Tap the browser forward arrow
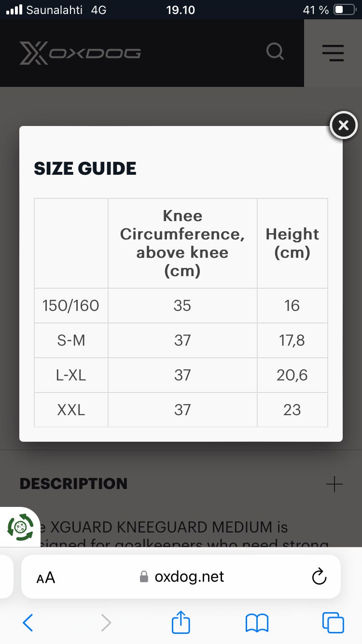Screen dimensions: 362x644 point(106,623)
